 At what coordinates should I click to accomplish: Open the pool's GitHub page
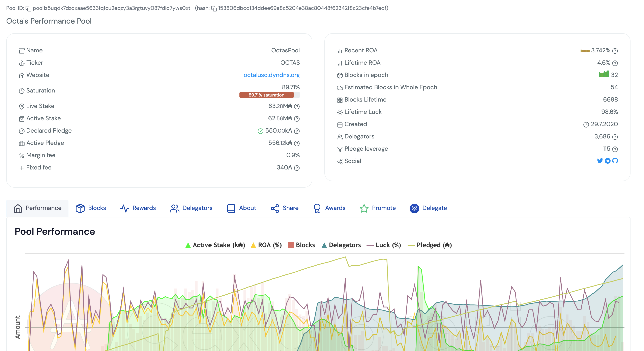pos(615,161)
